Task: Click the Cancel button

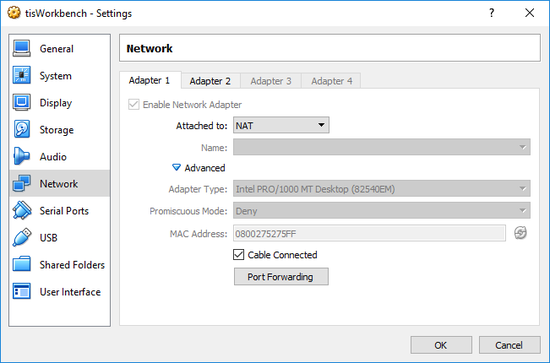Action: [x=509, y=345]
